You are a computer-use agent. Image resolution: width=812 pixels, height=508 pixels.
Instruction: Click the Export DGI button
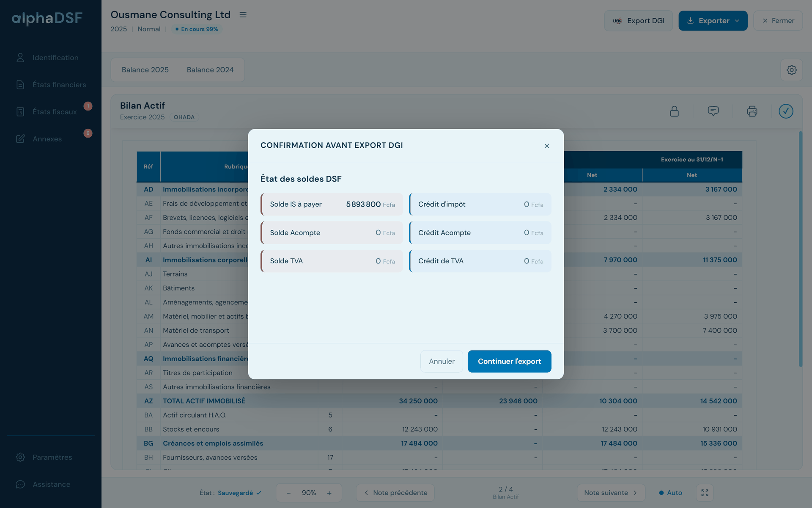639,21
